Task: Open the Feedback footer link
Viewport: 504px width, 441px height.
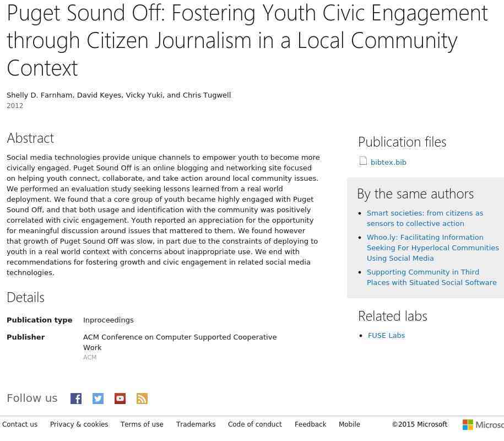Action: tap(310, 424)
